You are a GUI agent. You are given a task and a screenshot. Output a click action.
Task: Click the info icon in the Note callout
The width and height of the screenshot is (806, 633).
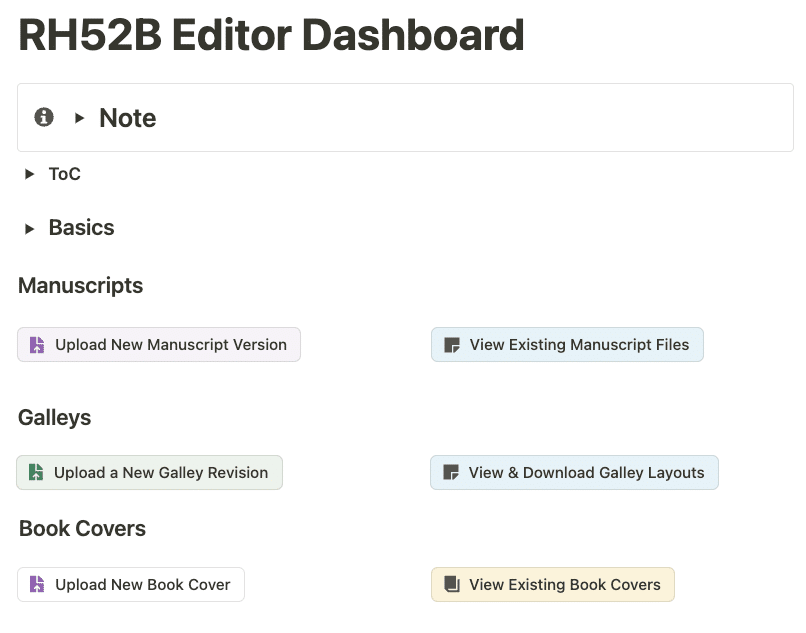tap(44, 117)
